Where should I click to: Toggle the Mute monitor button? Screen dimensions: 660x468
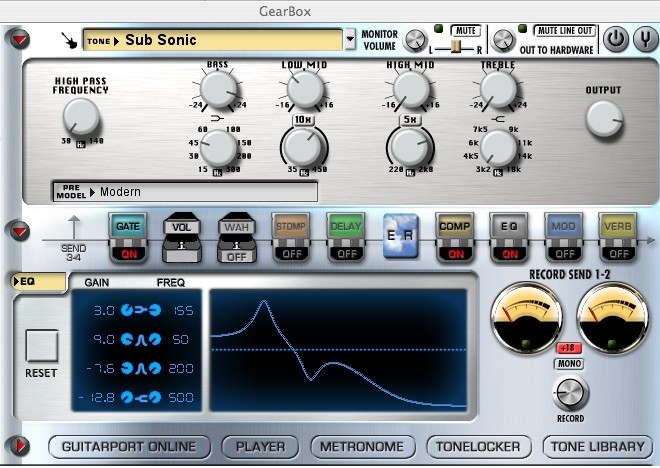(466, 31)
